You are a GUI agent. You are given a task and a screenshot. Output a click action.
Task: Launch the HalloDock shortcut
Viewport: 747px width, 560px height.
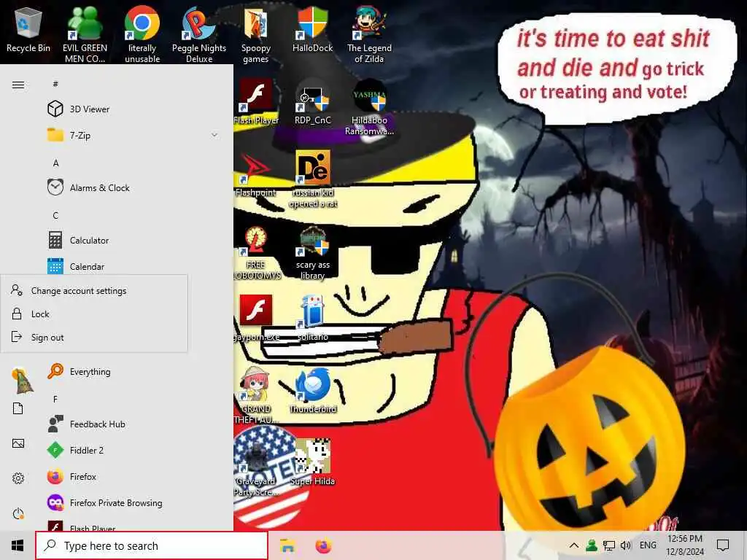(x=312, y=30)
